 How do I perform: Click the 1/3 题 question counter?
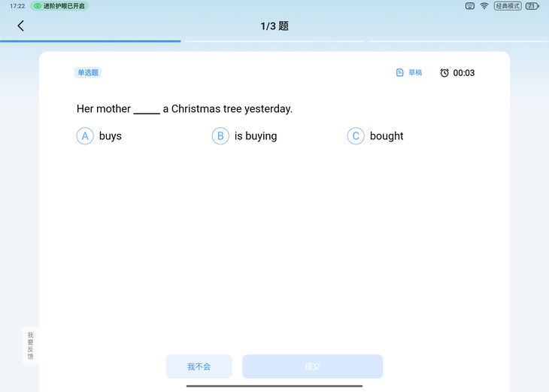(274, 26)
